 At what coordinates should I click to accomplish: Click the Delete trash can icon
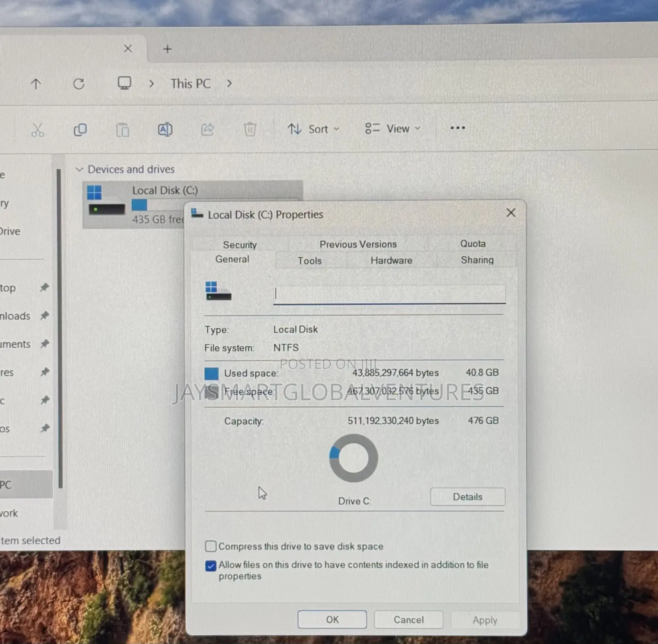[250, 129]
